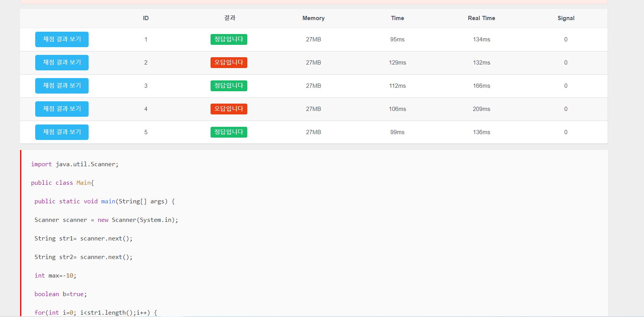The width and height of the screenshot is (644, 317).
Task: Click the 'public static void main' code line
Action: pos(104,201)
